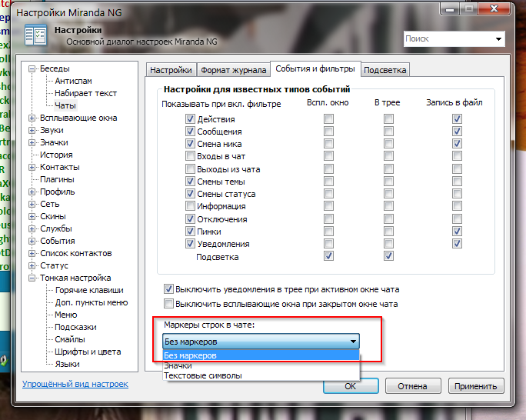Uncheck Подсветка checkbox in Вспл. окно column
Screen dimensions: 526x420
pos(329,256)
